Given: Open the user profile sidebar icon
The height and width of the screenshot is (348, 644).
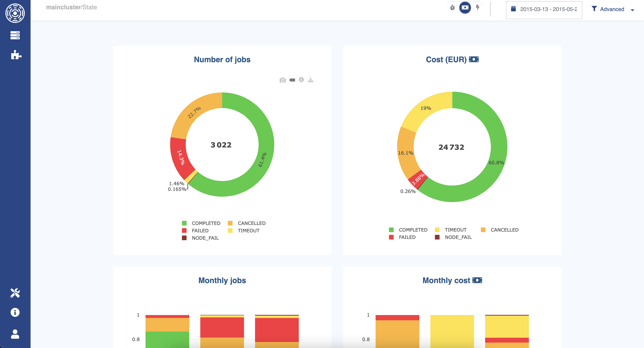Looking at the screenshot, I should coord(15,334).
